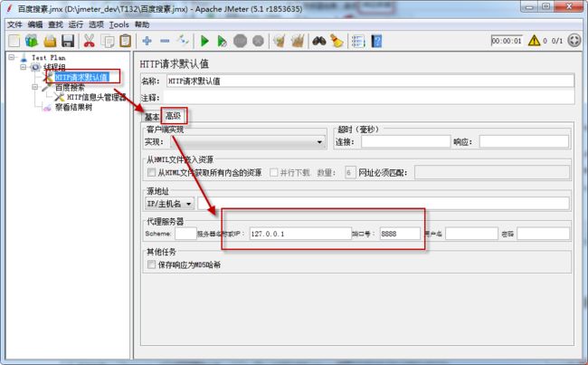The image size is (588, 365).
Task: Click the Save test plan icon
Action: tap(68, 41)
